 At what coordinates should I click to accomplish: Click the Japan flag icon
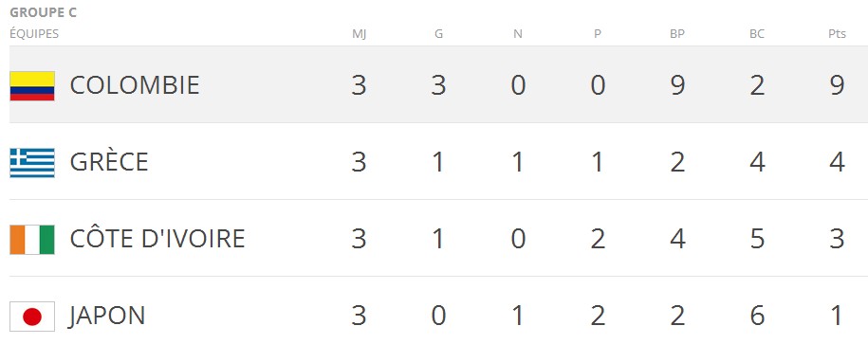pos(32,317)
